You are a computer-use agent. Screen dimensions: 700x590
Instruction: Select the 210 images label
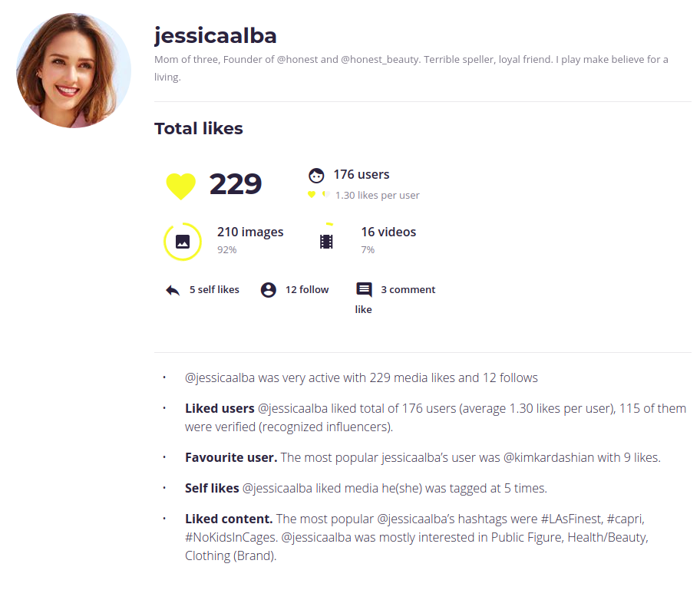[250, 232]
